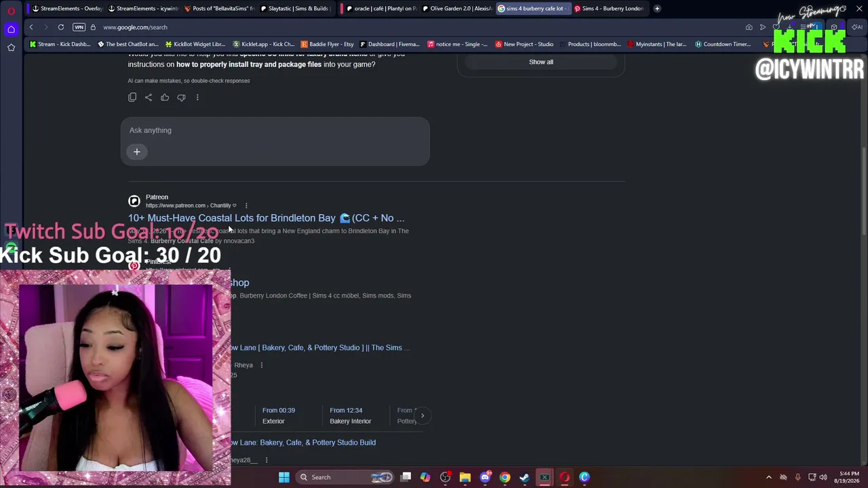Switch to the StreamElements - icywintr tab

144,9
